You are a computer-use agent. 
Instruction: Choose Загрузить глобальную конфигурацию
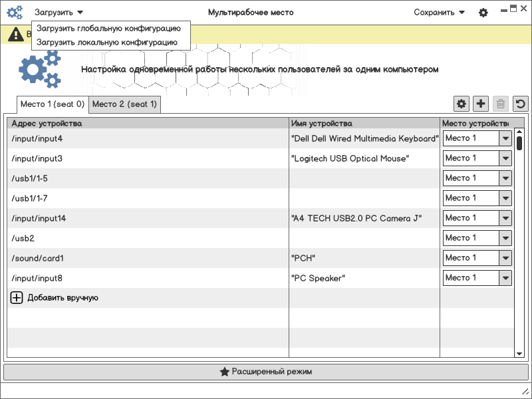click(x=108, y=28)
